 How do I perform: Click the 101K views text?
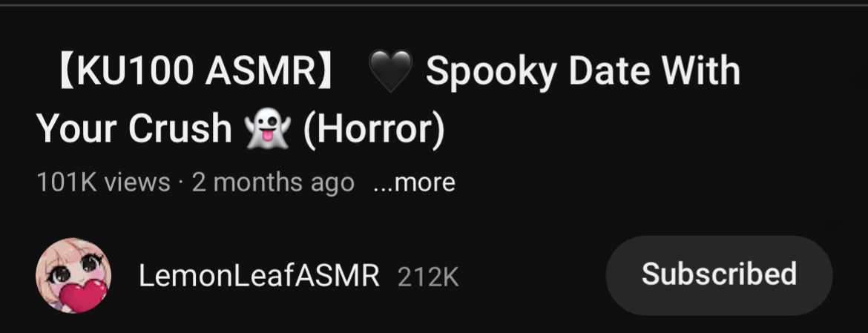point(103,182)
